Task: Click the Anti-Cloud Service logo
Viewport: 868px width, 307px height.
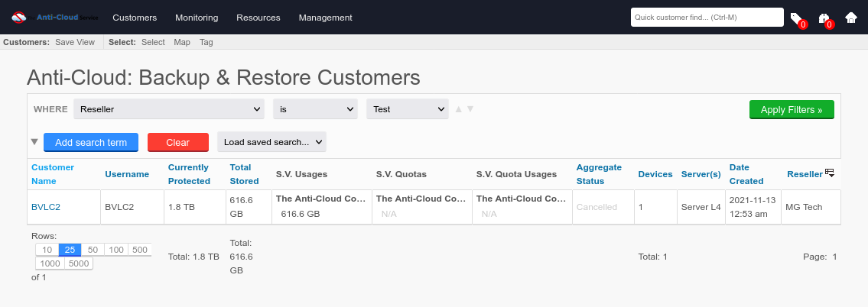Action: click(54, 17)
